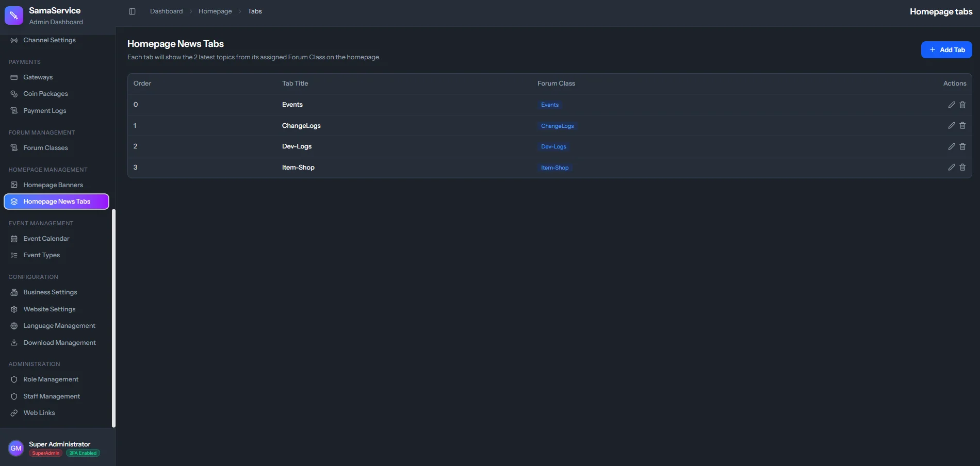
Task: Open Event Types menu item
Action: coord(57,255)
